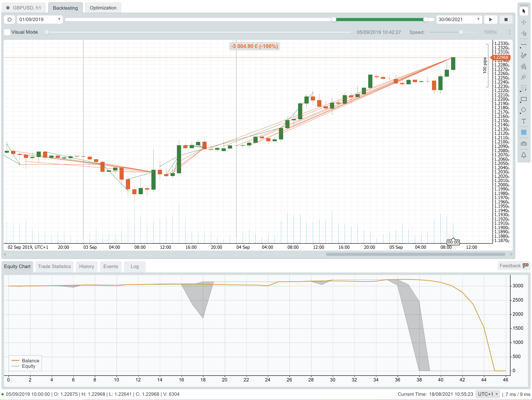Open the end date 30/06/2021 dropdown
This screenshot has width=532, height=400.
[459, 19]
